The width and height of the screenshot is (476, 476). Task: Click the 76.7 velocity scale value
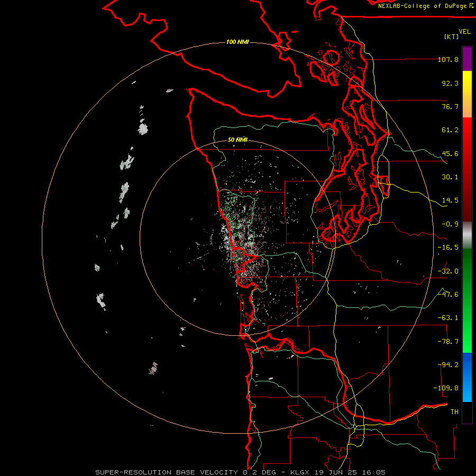[x=450, y=106]
